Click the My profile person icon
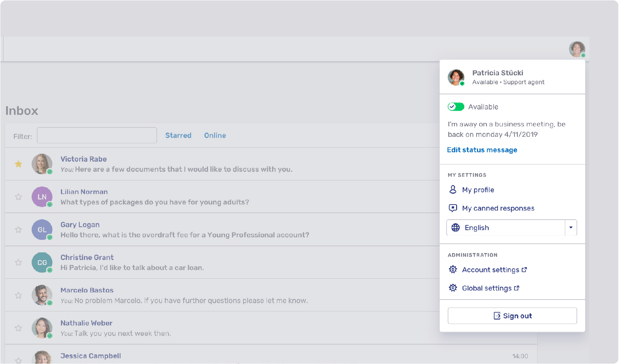 [x=453, y=190]
